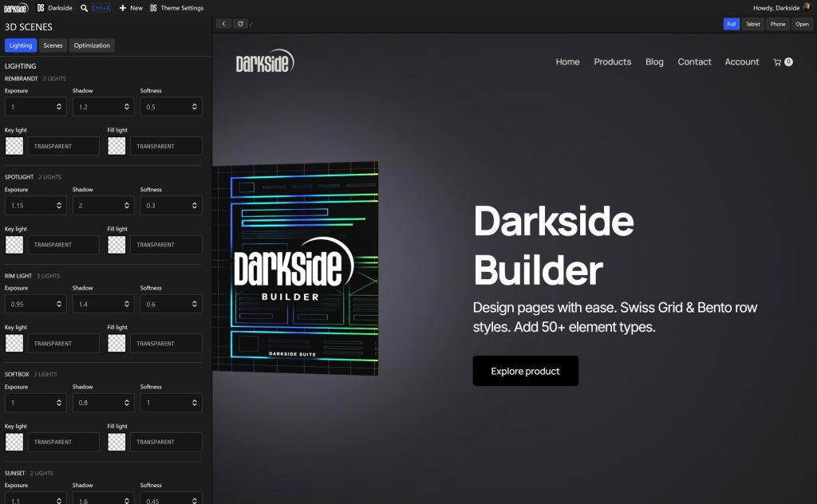Click the Home nav link

click(567, 62)
